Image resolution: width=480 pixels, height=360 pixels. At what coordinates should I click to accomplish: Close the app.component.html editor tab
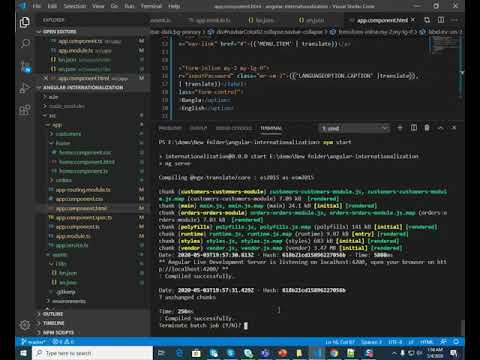(x=413, y=20)
